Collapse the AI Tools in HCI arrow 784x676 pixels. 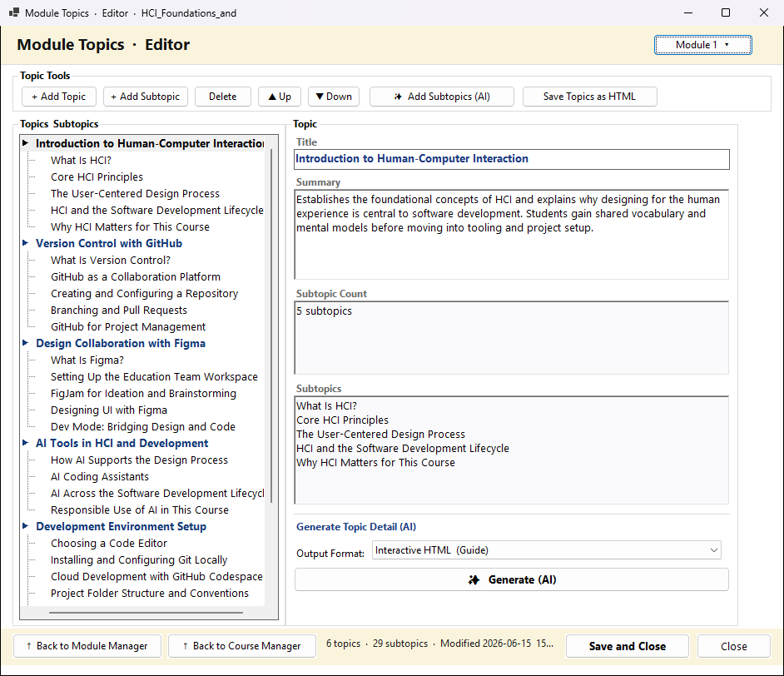tap(26, 443)
